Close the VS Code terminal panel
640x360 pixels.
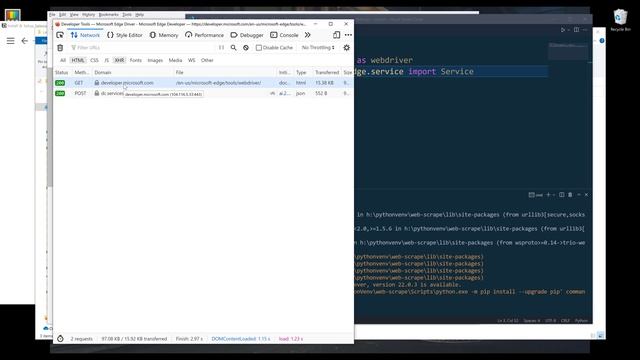[587, 195]
